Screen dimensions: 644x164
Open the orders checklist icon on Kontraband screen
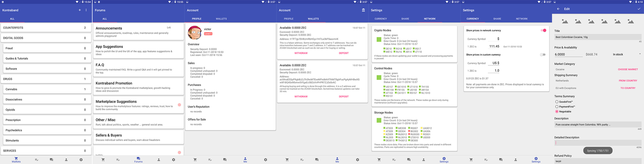coord(37,160)
